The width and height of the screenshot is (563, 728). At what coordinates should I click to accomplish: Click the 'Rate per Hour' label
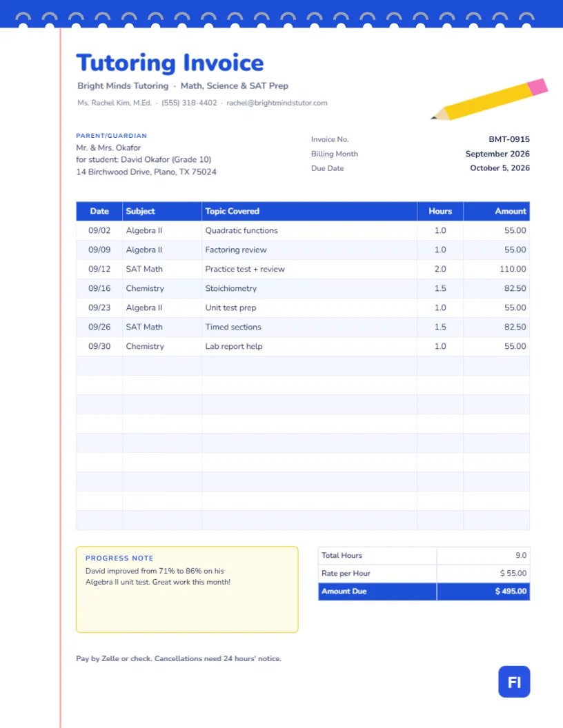point(346,574)
